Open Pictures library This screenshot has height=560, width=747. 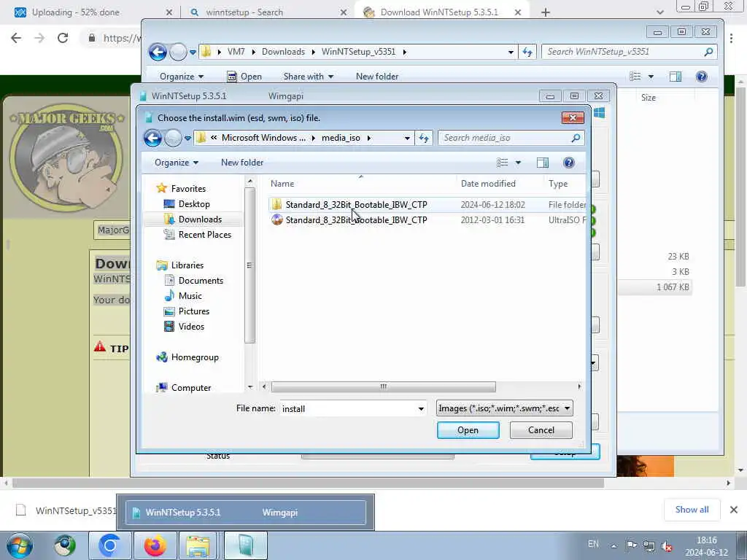194,311
